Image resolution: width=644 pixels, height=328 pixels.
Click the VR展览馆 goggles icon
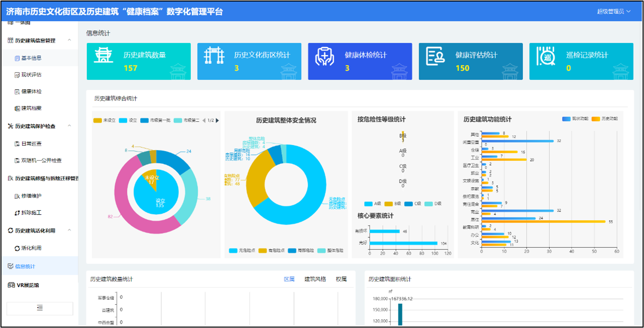pyautogui.click(x=11, y=285)
